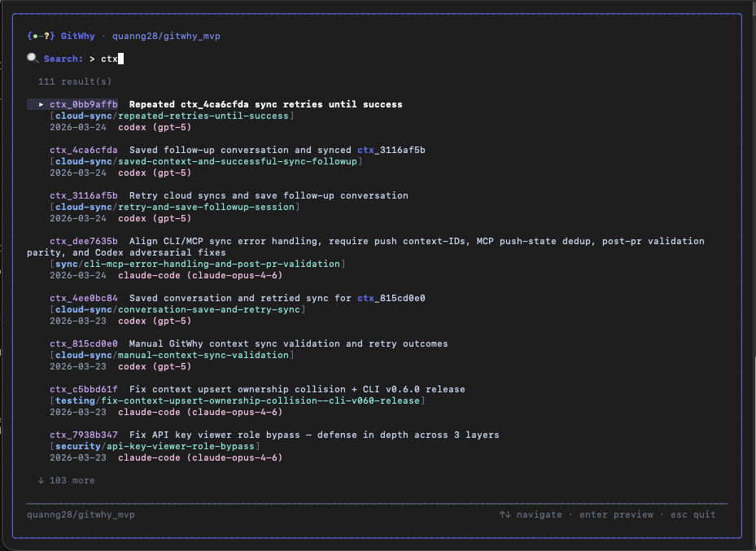Click the GitWhy title text

tap(77, 36)
